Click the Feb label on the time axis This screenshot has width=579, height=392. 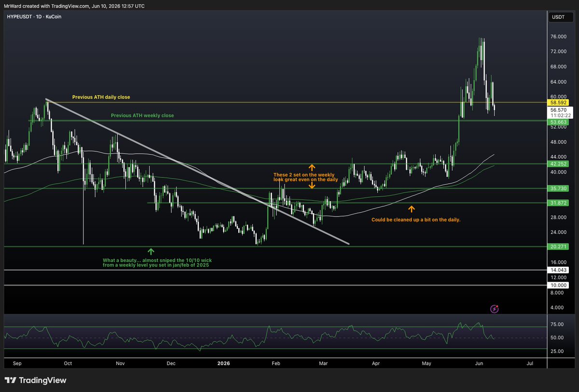(x=276, y=363)
